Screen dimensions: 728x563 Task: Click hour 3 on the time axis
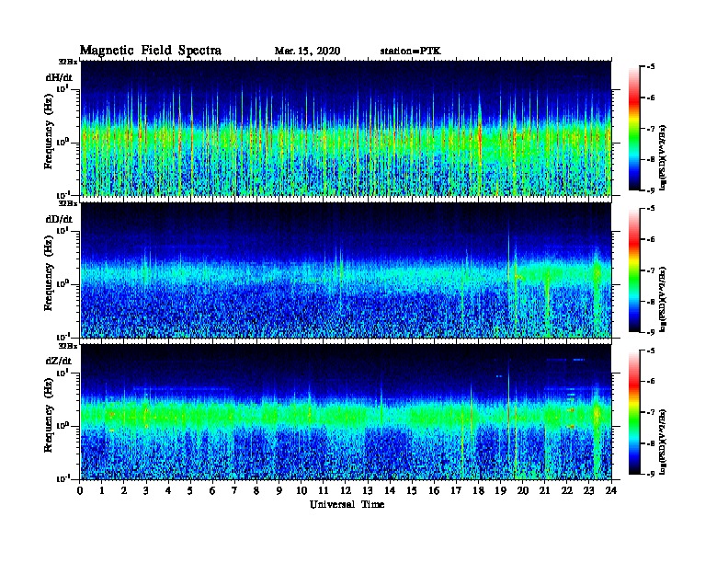point(146,490)
